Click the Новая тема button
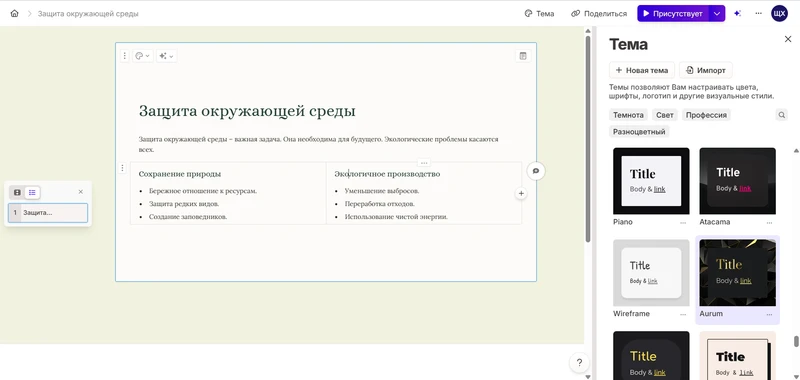Screen dimensions: 800x380 (x=642, y=70)
